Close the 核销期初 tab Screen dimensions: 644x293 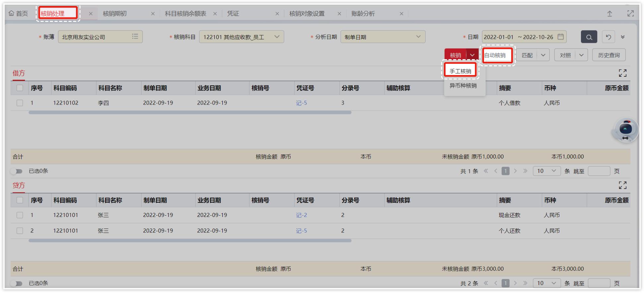coord(153,14)
